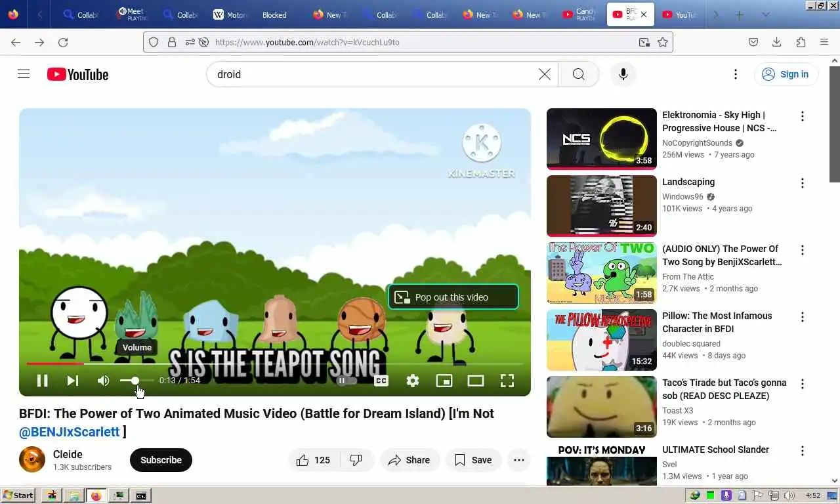The width and height of the screenshot is (840, 504).
Task: Switch to the rightmost YouTube tab
Action: click(679, 14)
